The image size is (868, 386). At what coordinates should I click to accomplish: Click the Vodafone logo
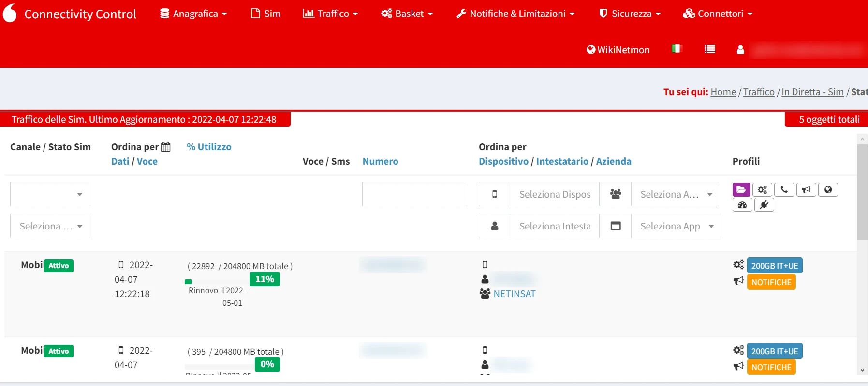(10, 13)
